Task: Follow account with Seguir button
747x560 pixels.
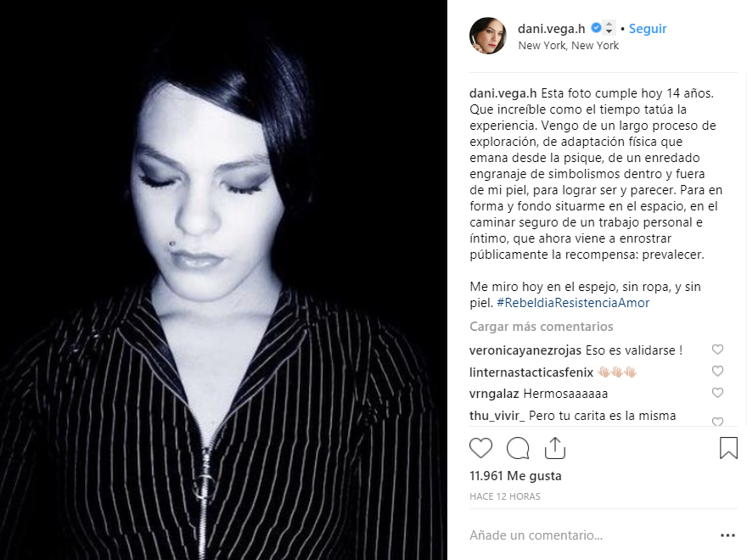Action: click(x=648, y=29)
